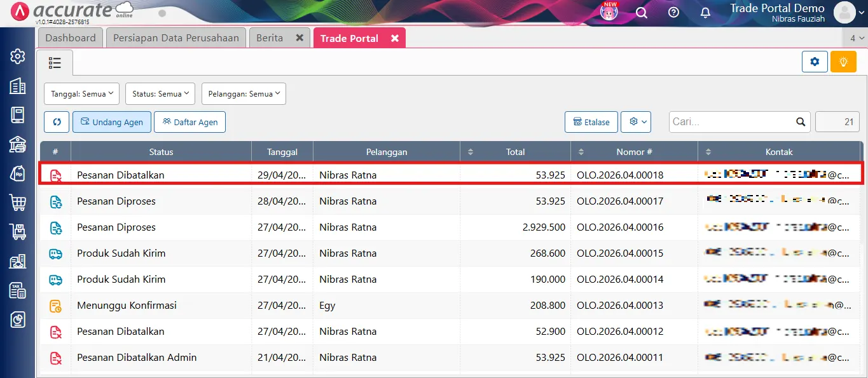The width and height of the screenshot is (868, 378).
Task: Switch to the Dashboard tab
Action: coord(71,38)
